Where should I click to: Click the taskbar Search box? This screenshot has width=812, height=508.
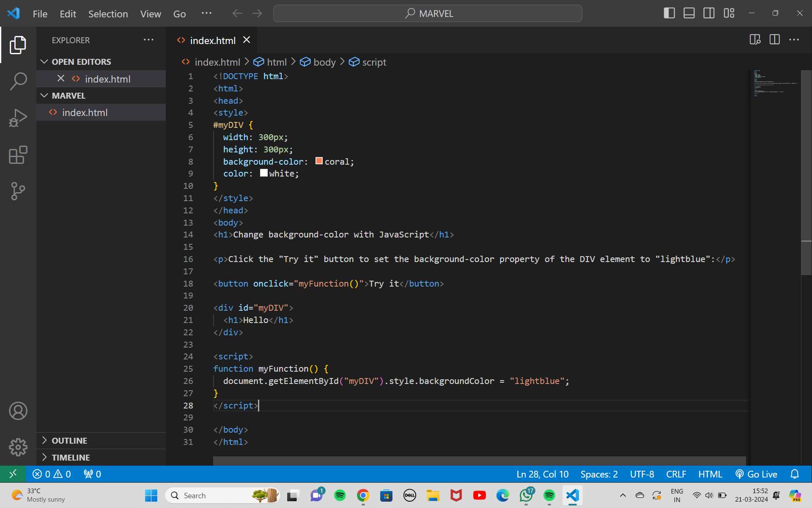coord(222,495)
